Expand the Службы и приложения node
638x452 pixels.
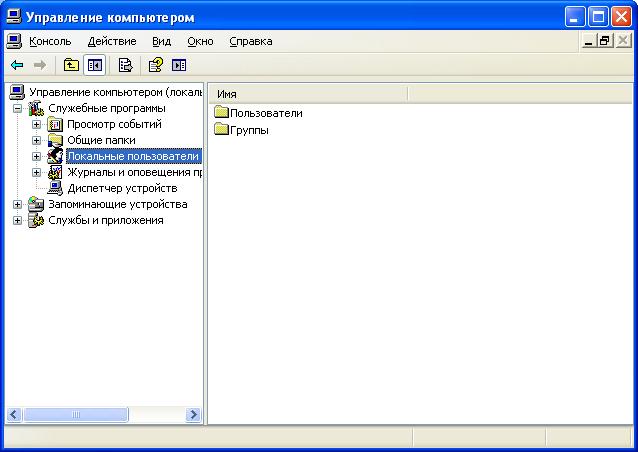17,221
